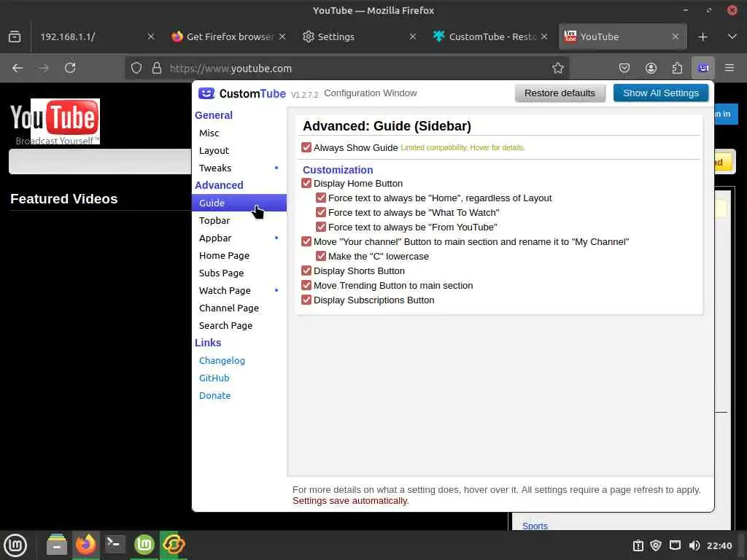
Task: Click the green Linux Mint taskbar icon
Action: (144, 545)
